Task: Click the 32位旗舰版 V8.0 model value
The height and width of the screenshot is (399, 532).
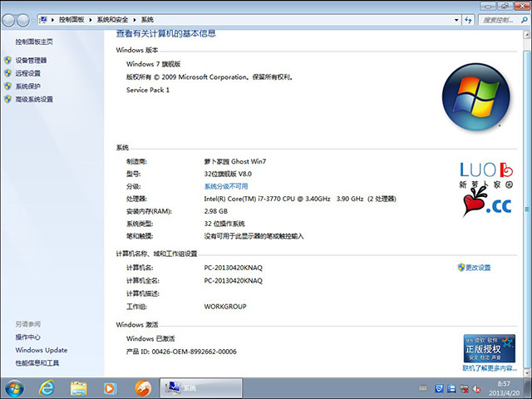Action: point(228,174)
